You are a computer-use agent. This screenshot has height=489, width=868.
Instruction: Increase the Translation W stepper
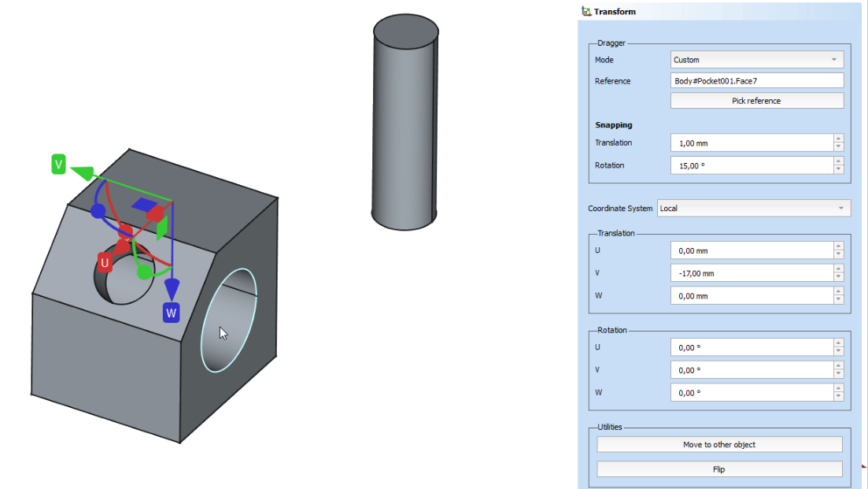click(838, 292)
